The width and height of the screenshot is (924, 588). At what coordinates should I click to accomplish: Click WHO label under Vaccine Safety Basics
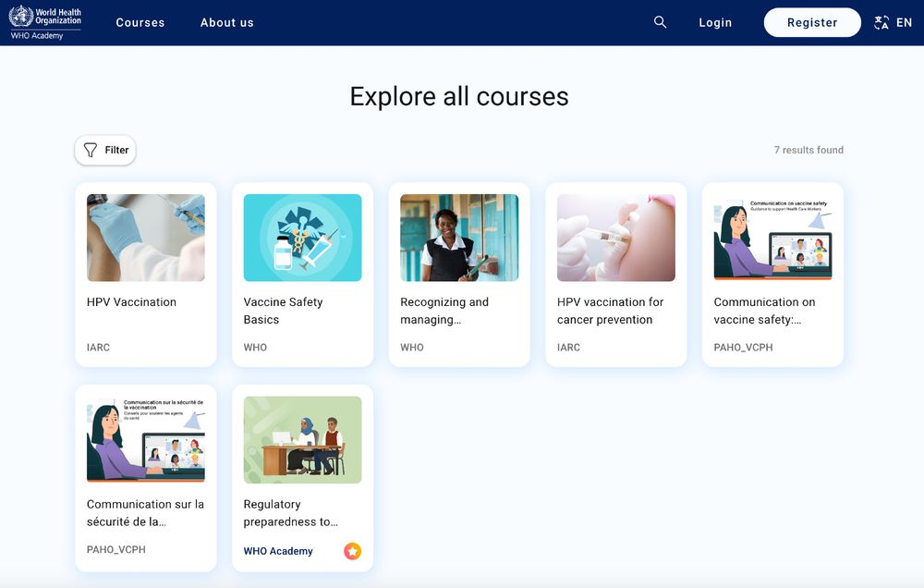click(255, 348)
